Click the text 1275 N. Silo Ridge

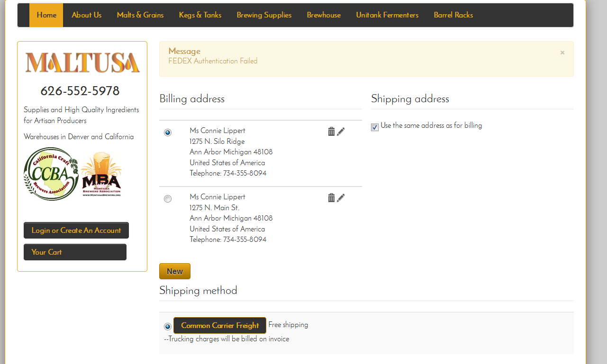[x=217, y=142]
